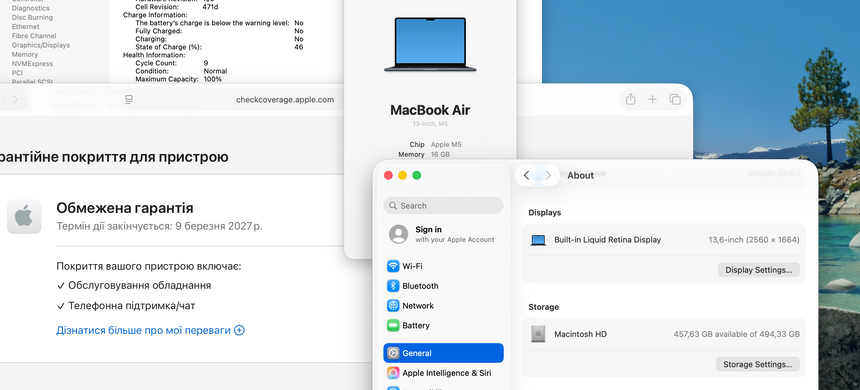Screen dimensions: 860x390
Task: Click the Sign in Apple Account avatar
Action: (x=398, y=234)
